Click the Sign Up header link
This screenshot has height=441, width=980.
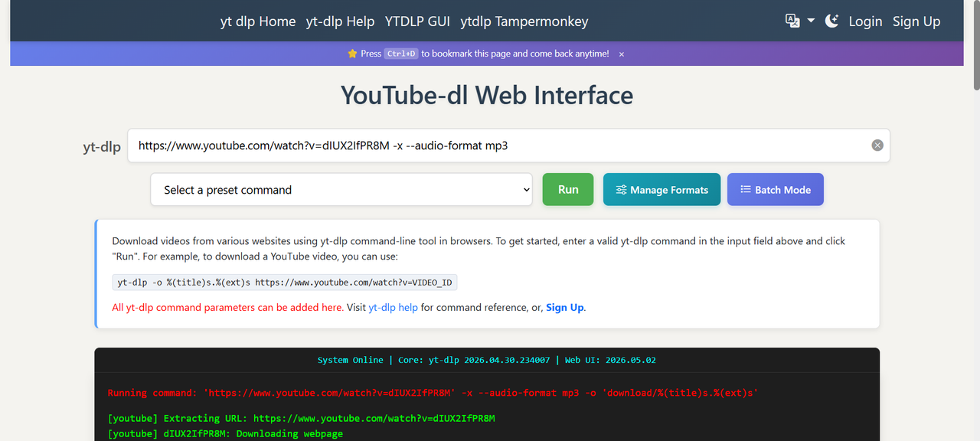916,21
